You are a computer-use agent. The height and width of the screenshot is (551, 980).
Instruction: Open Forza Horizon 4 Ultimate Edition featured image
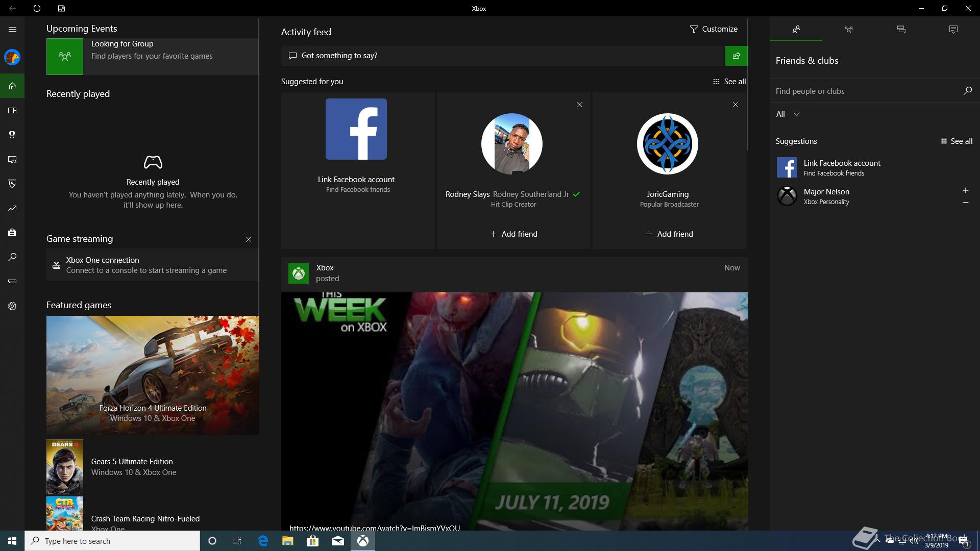(x=153, y=375)
